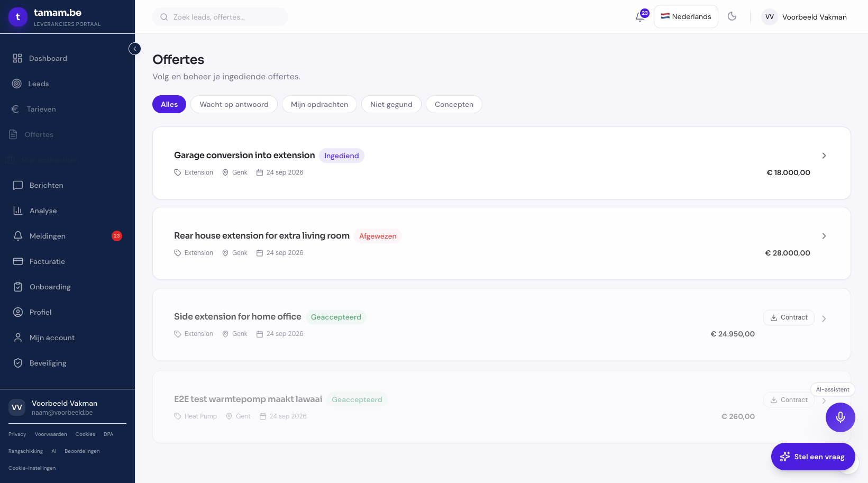Open the Voorwaarden footer link
The height and width of the screenshot is (483, 868).
pos(51,434)
